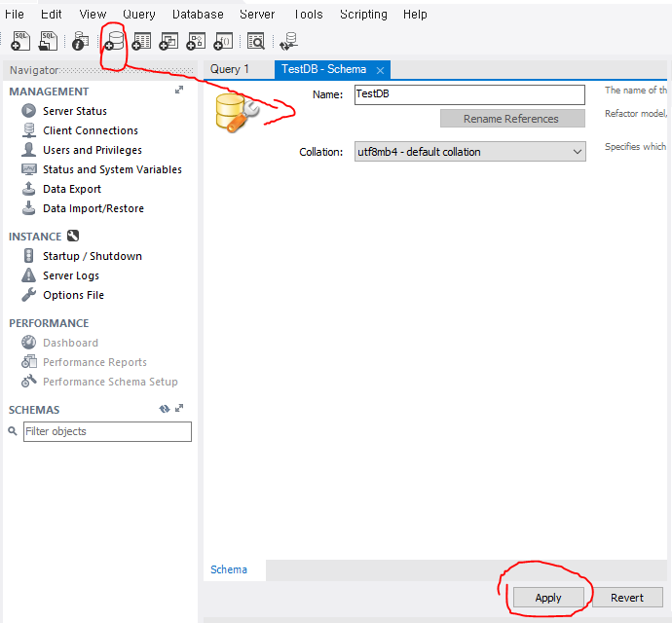Click the create new function icon
This screenshot has height=623, width=672.
tap(223, 41)
